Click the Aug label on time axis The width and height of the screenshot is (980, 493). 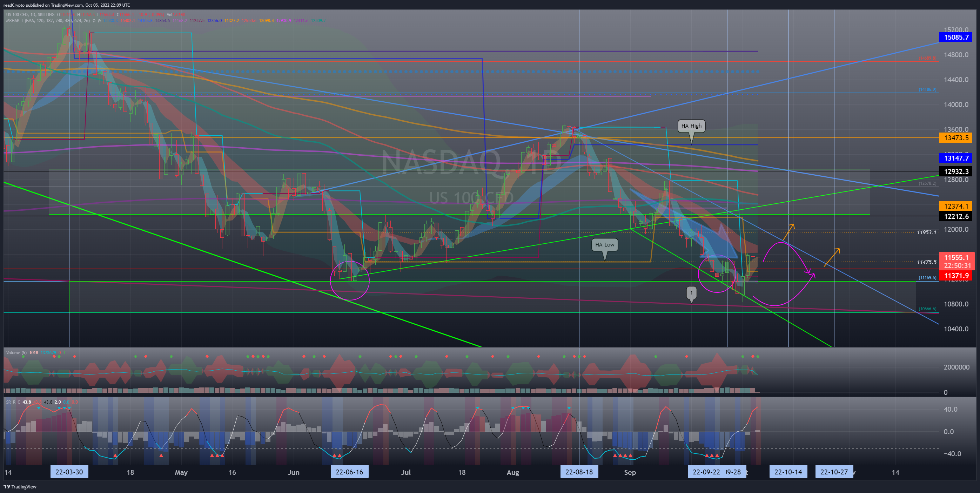click(x=513, y=472)
